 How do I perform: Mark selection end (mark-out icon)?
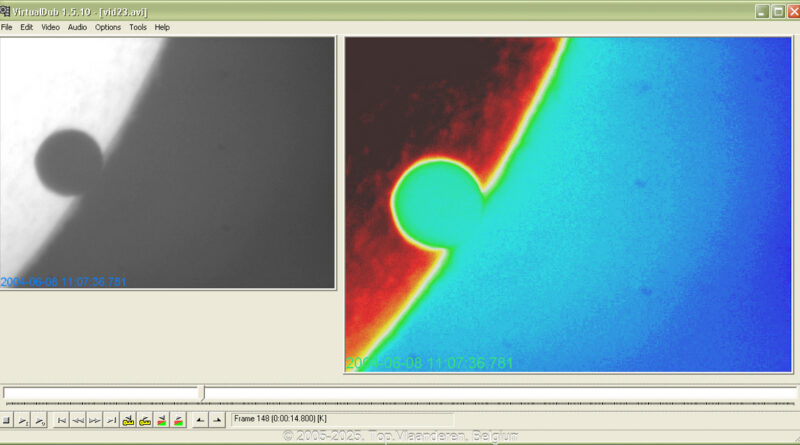click(217, 421)
